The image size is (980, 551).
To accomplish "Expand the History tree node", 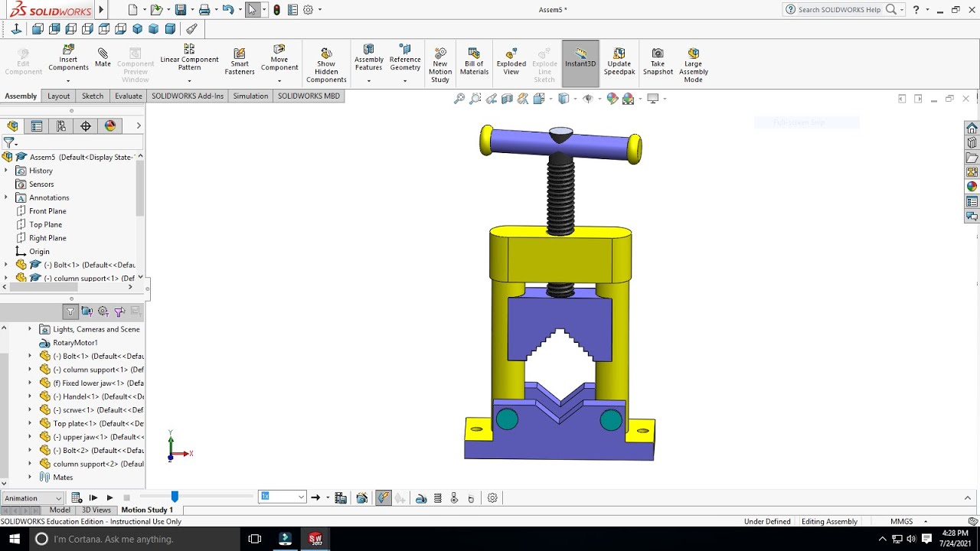I will pos(6,171).
